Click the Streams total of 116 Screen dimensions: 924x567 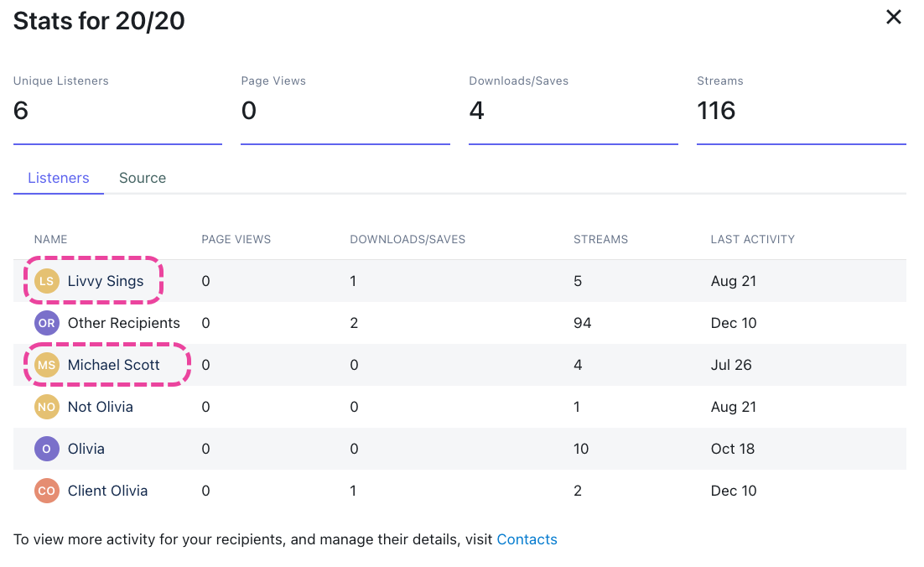point(716,111)
